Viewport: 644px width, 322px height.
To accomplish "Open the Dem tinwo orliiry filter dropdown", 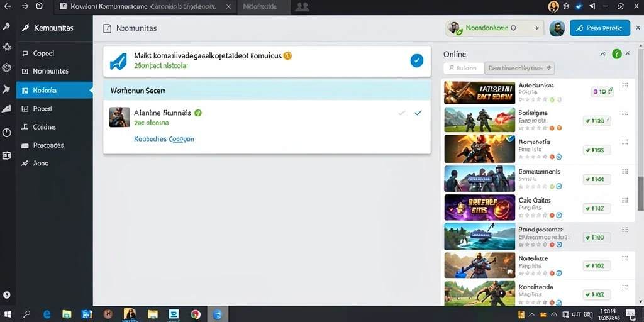I will (x=519, y=68).
